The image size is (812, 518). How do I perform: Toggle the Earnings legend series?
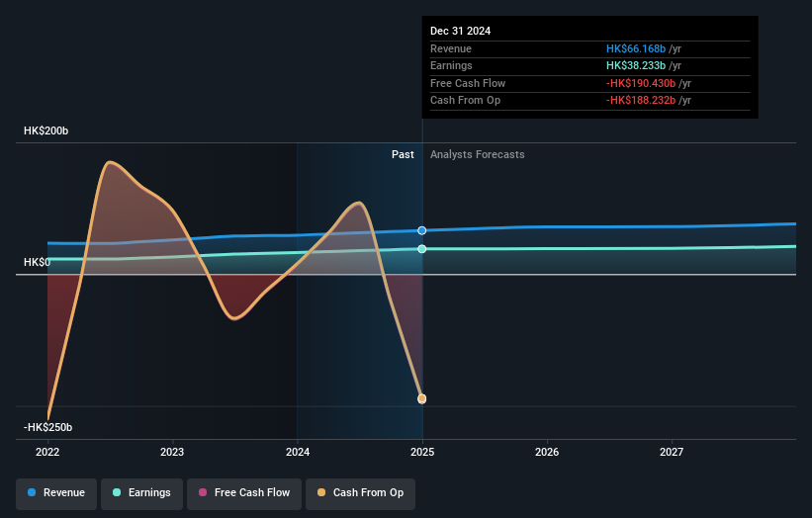tap(141, 493)
